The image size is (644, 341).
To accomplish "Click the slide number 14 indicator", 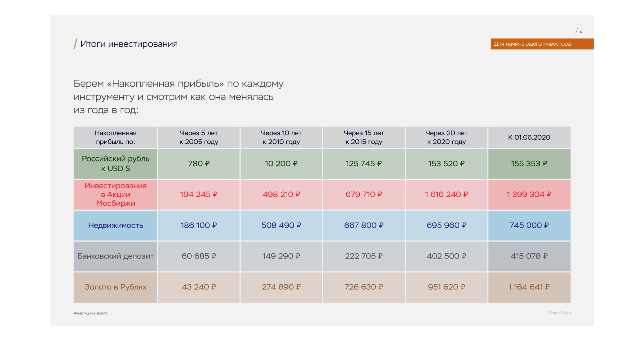I will pyautogui.click(x=579, y=32).
